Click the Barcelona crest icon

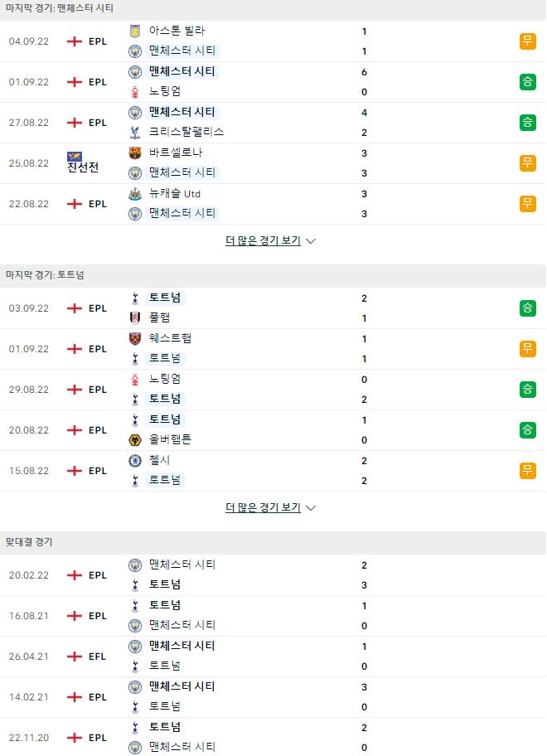point(135,153)
